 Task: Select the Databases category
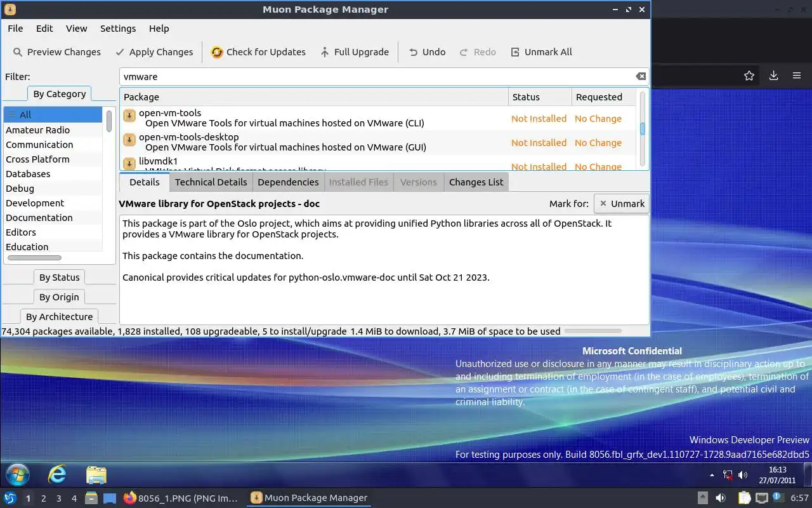(x=53, y=174)
